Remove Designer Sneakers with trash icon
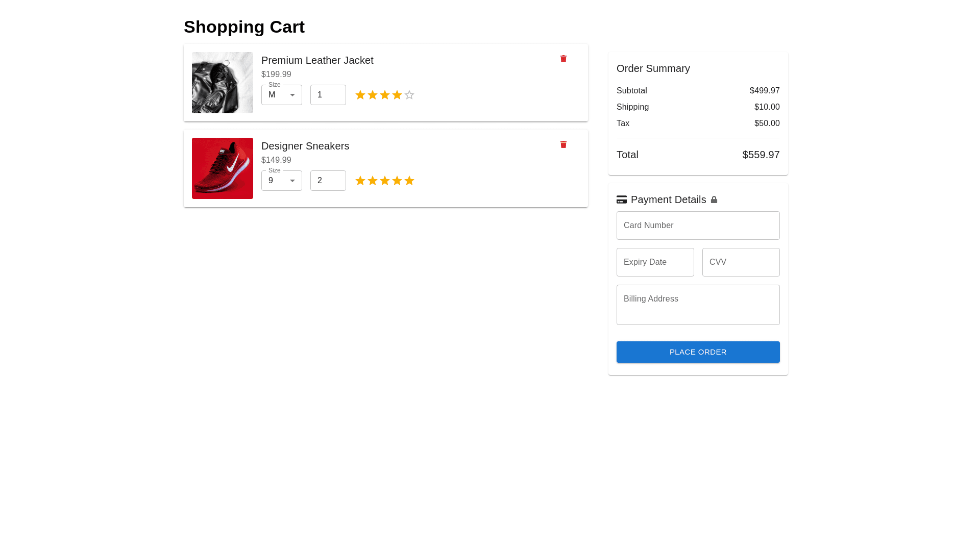 click(563, 145)
